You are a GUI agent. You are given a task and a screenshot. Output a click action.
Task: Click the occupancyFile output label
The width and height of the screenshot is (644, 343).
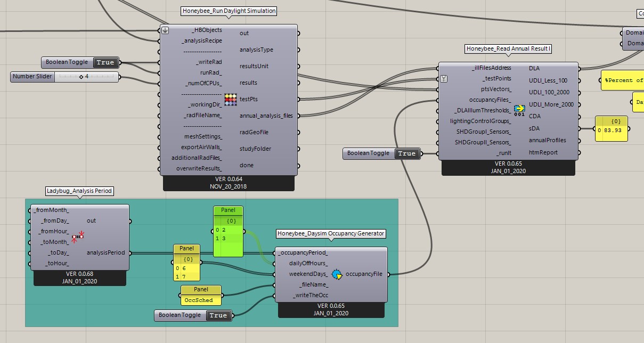[364, 274]
